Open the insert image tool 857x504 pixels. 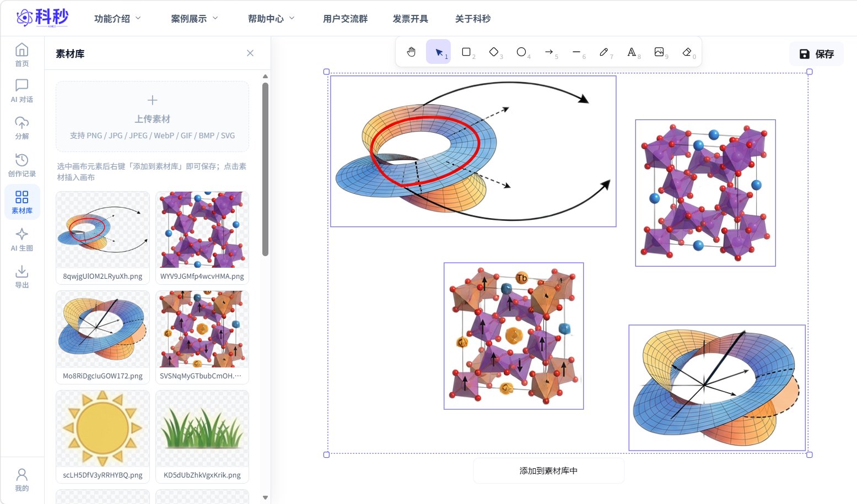(659, 52)
